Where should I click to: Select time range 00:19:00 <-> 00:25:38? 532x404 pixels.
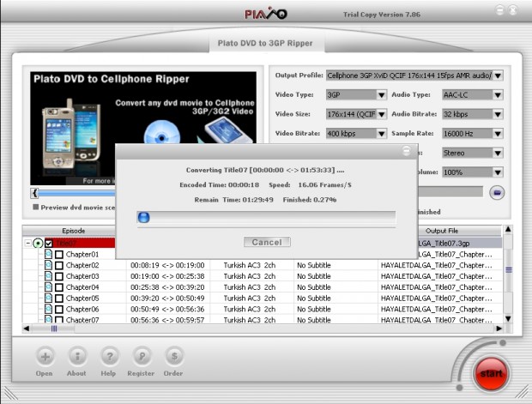pos(167,276)
